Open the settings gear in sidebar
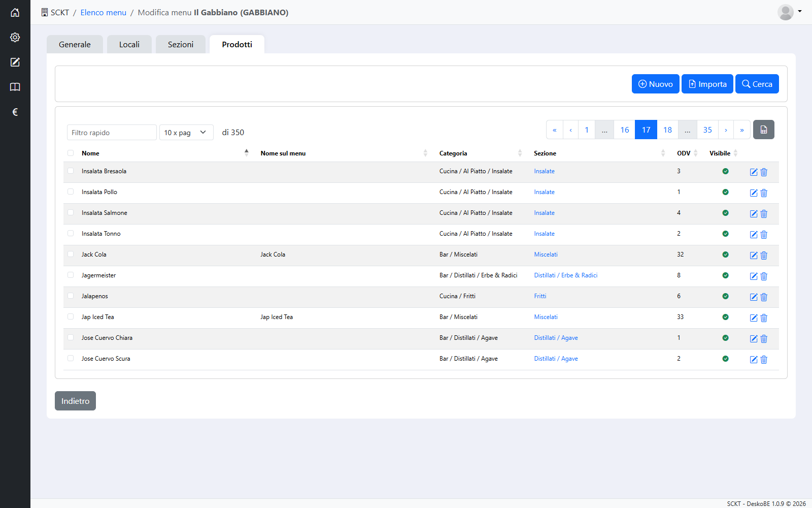The width and height of the screenshot is (812, 508). tap(15, 37)
